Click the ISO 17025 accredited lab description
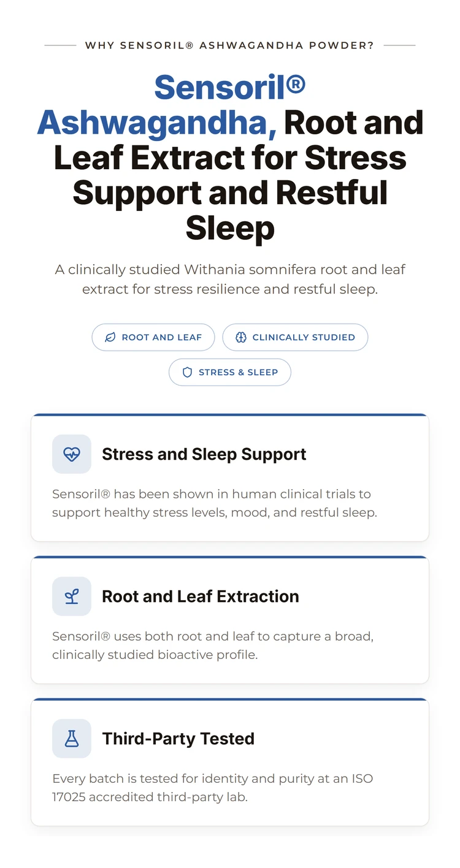The width and height of the screenshot is (460, 868). [x=213, y=788]
